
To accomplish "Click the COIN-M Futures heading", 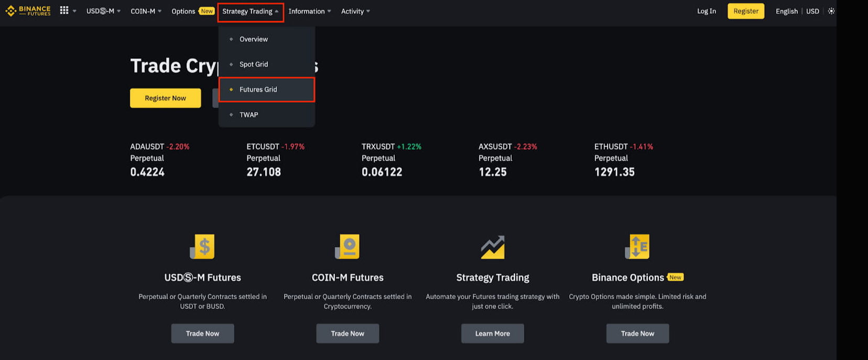I will pos(348,278).
